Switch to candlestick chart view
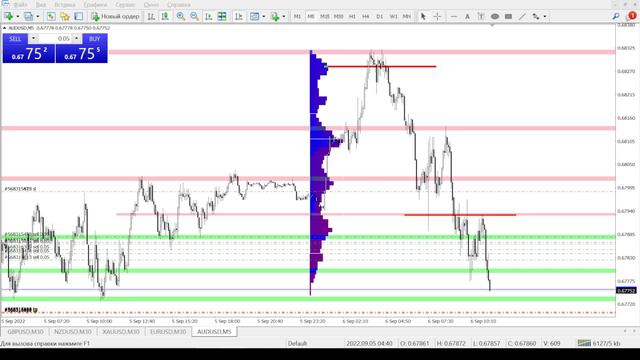Image resolution: width=640 pixels, height=360 pixels. coord(165,16)
